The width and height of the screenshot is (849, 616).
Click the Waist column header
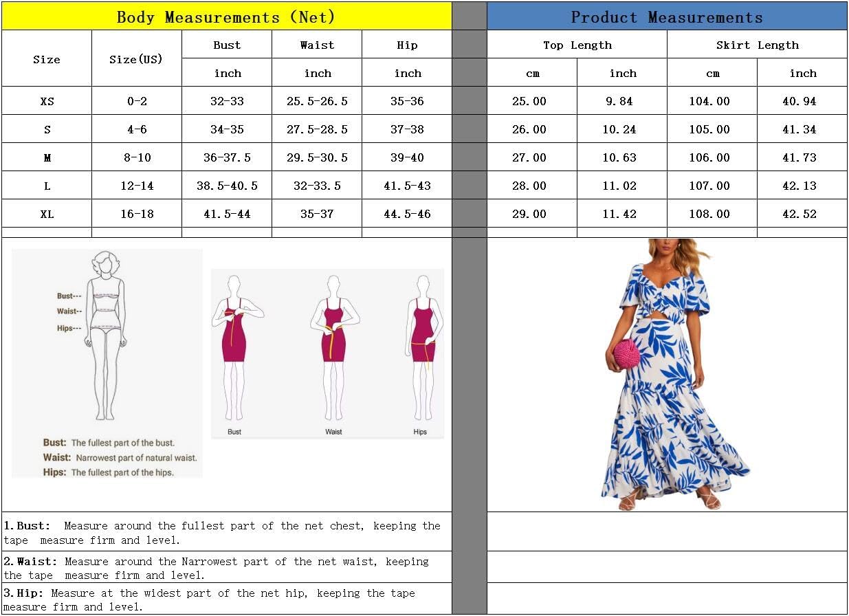click(317, 45)
